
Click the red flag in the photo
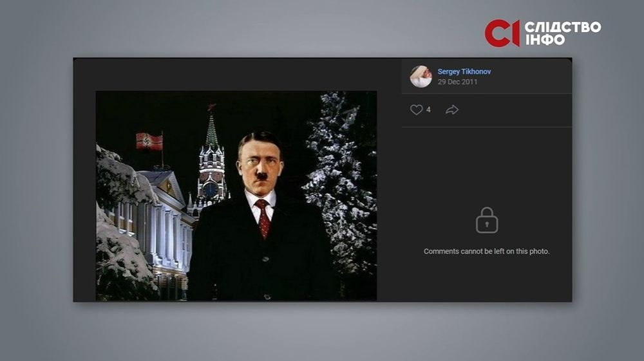(149, 141)
